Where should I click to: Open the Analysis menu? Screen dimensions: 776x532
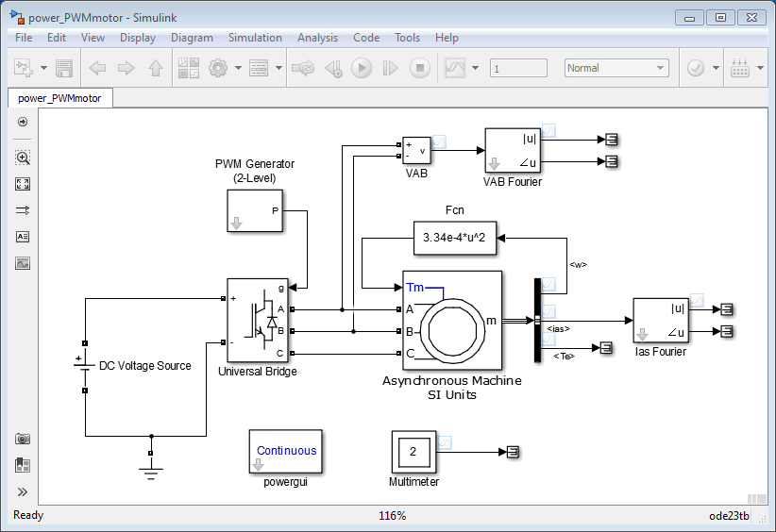(317, 38)
